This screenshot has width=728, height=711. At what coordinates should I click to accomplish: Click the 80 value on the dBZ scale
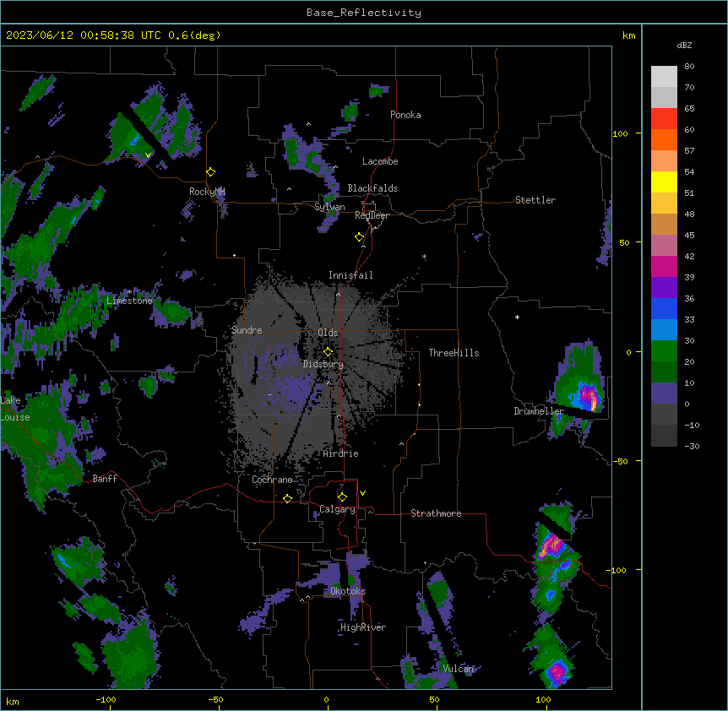coord(689,67)
